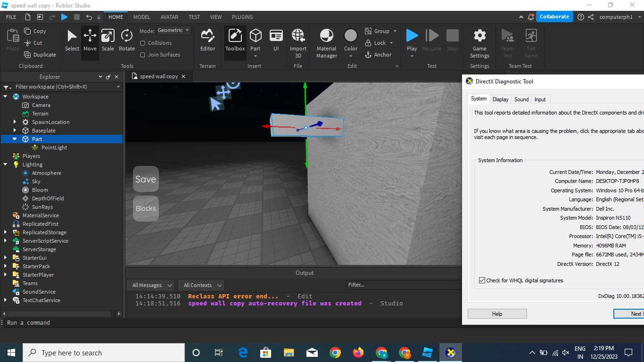Click the Filter workspace search field
Image resolution: width=644 pixels, height=362 pixels.
[x=61, y=87]
